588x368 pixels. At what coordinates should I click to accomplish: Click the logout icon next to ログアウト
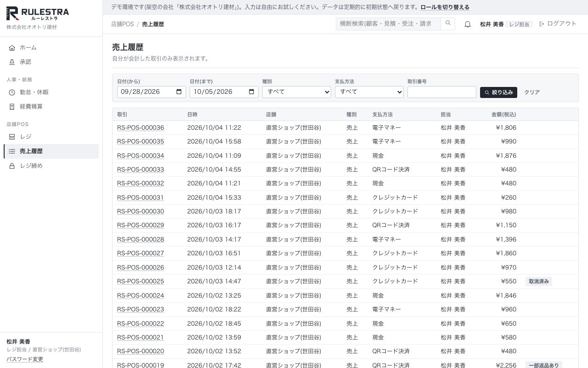(542, 24)
